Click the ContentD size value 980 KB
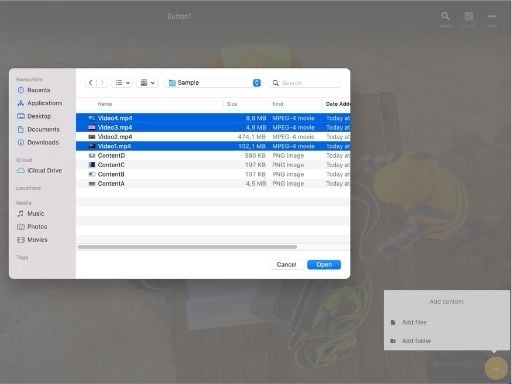The width and height of the screenshot is (512, 384). click(x=255, y=155)
